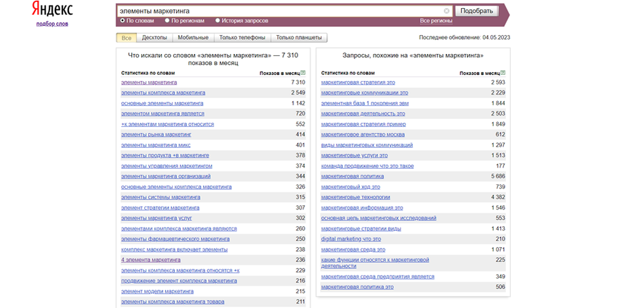The width and height of the screenshot is (644, 308).
Task: Open 'элементы маркетинга организаций' link
Action: click(x=166, y=176)
